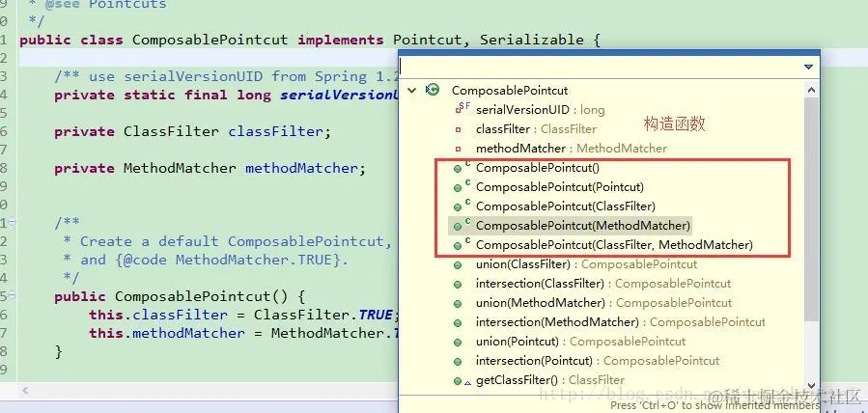The image size is (868, 413).
Task: Click icon beside ComposablePointcut(ClassFilter, MethodMatcher)
Action: pos(462,244)
